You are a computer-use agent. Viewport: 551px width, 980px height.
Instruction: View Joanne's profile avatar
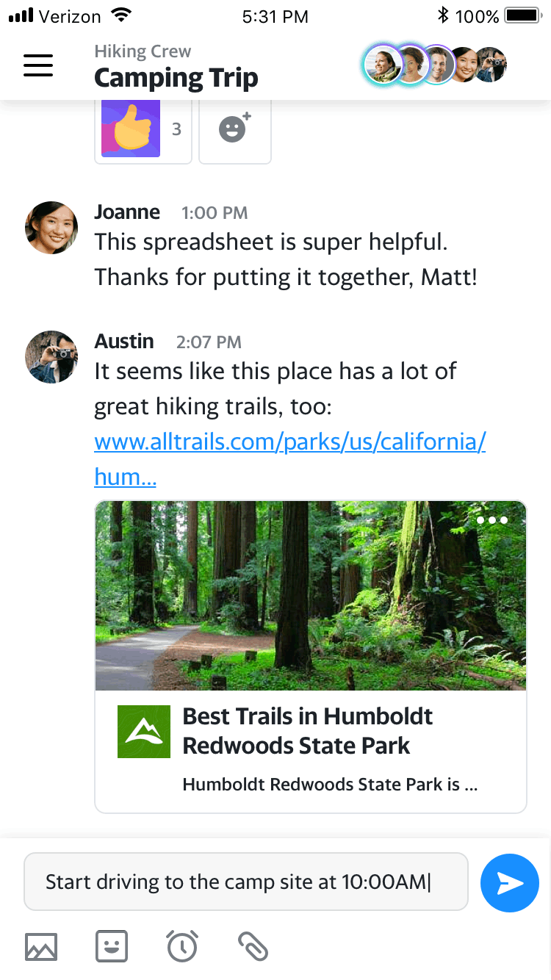click(51, 228)
